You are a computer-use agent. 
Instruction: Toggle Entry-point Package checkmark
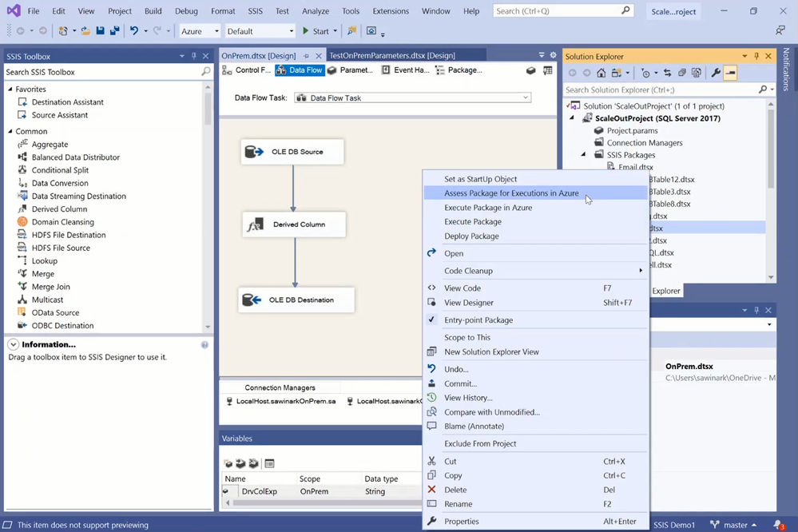[x=431, y=320]
